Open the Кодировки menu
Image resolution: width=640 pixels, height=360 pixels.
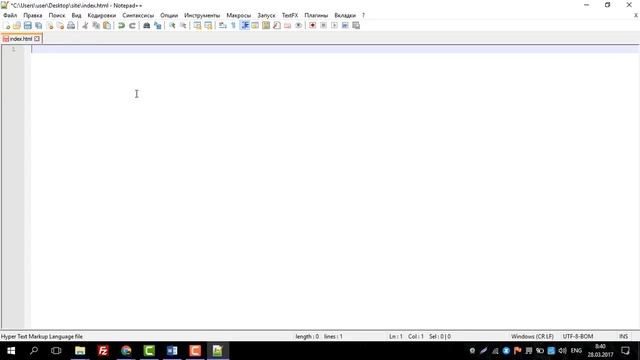102,15
